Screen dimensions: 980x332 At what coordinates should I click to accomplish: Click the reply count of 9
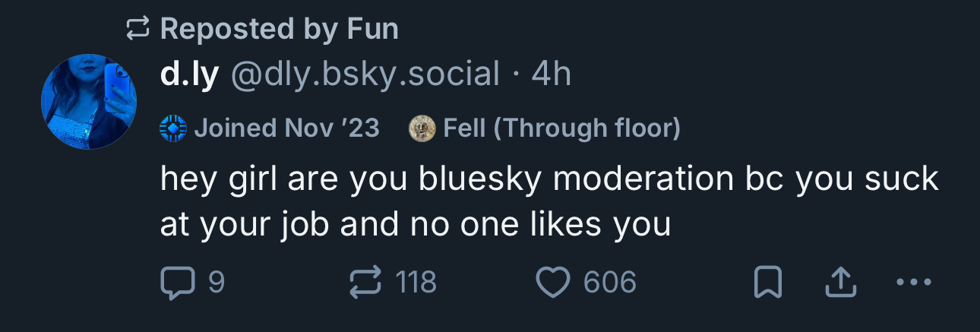click(x=217, y=283)
